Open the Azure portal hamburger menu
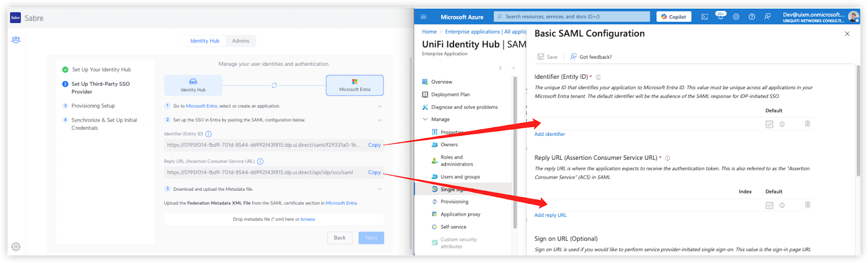The width and height of the screenshot is (868, 263). 423,17
